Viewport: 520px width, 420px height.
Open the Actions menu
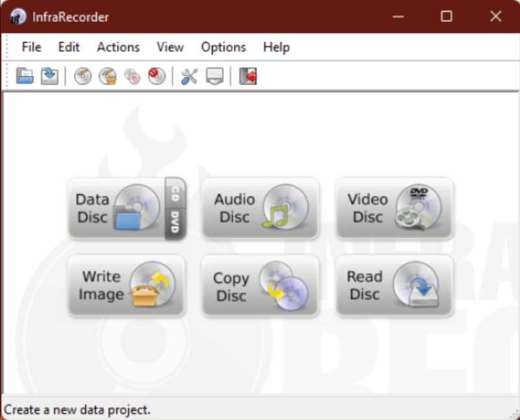point(118,47)
